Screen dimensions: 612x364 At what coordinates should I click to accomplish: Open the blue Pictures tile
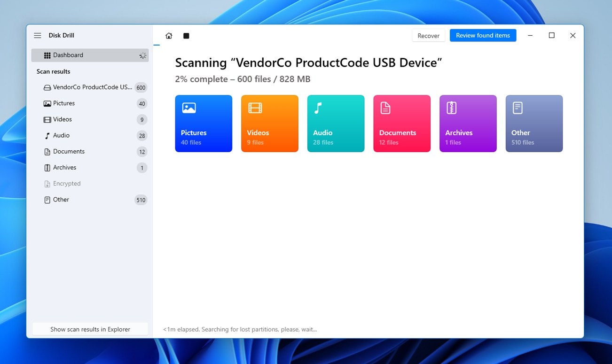coord(204,124)
